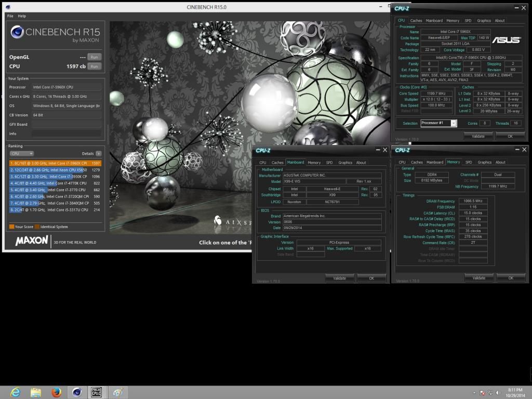The height and width of the screenshot is (399, 532).
Task: Select ranking row 3 Core i7-3930K
Action: pyautogui.click(x=55, y=177)
